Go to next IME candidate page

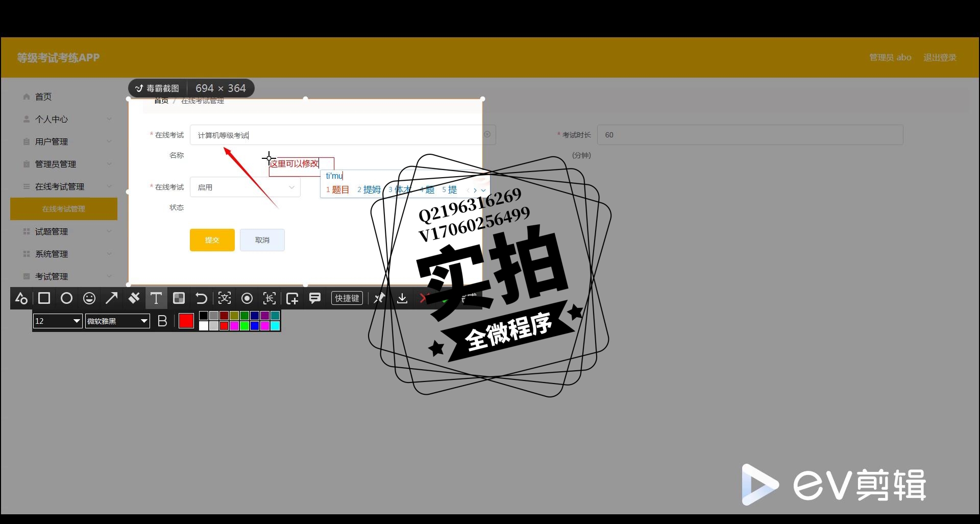[475, 190]
